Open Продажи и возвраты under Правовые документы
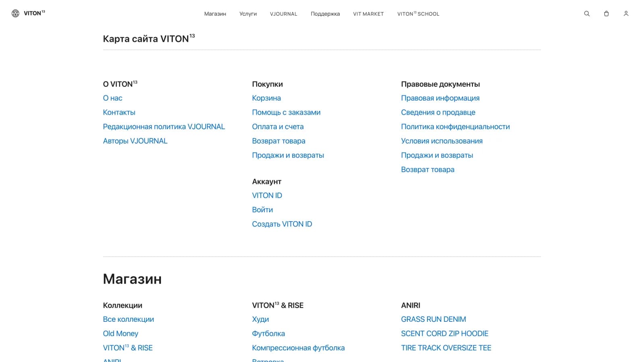 point(437,155)
